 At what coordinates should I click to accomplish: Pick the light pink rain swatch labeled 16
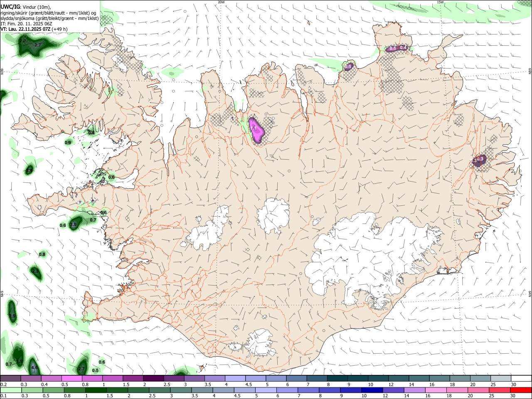pos(435,390)
